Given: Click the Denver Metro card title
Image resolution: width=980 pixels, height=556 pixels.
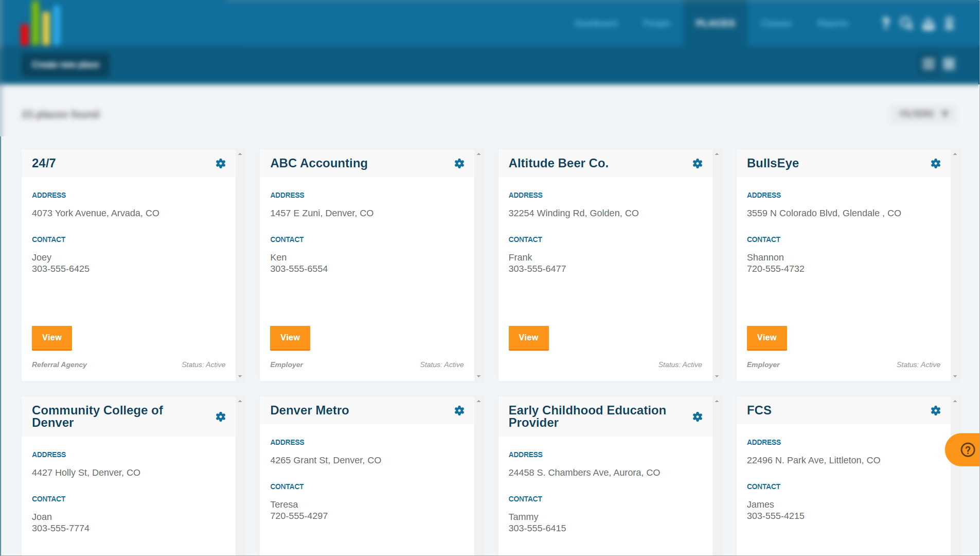Looking at the screenshot, I should pos(310,410).
